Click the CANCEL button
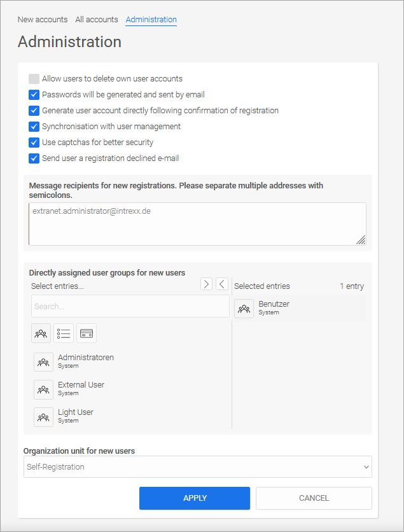The height and width of the screenshot is (532, 404). (x=314, y=498)
